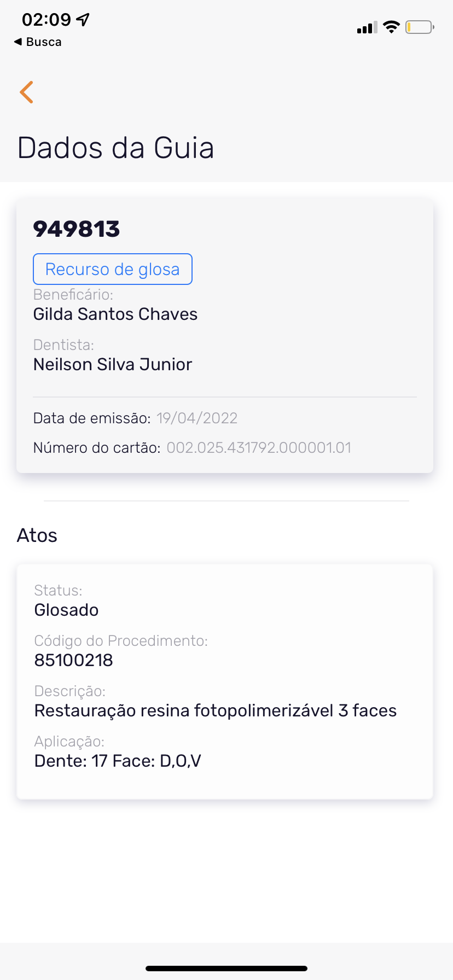Tap the cellular signal bars icon
Viewport: 453px width, 980px height.
tap(367, 27)
